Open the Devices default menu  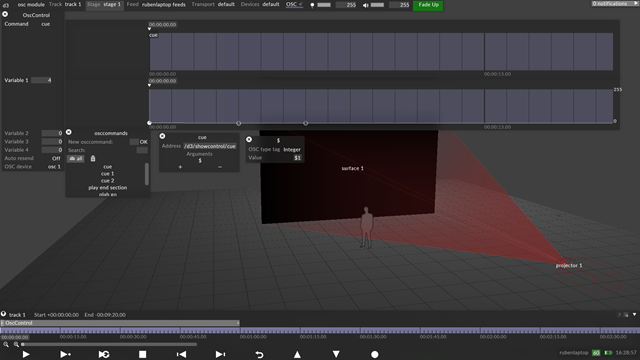point(260,4)
